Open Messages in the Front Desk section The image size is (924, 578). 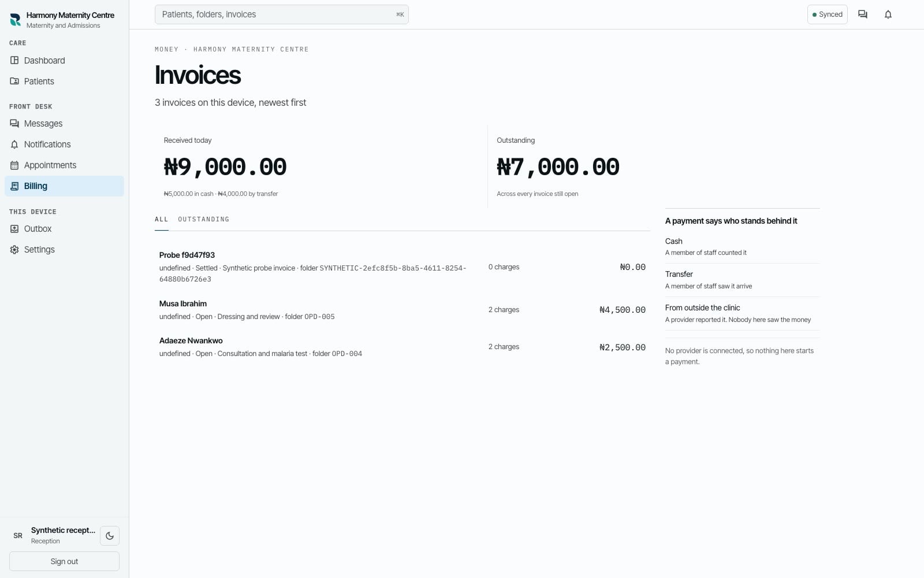[64, 124]
